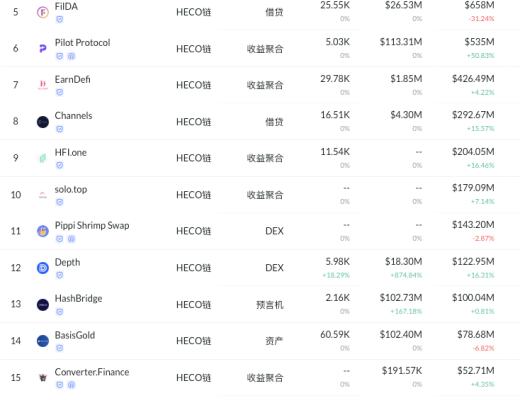Click the 29.78K value in EarnDefi row
Image resolution: width=520 pixels, height=400 pixels.
click(x=335, y=78)
